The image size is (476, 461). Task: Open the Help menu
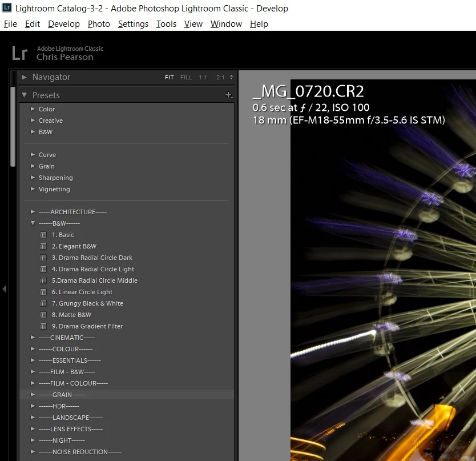[x=259, y=23]
